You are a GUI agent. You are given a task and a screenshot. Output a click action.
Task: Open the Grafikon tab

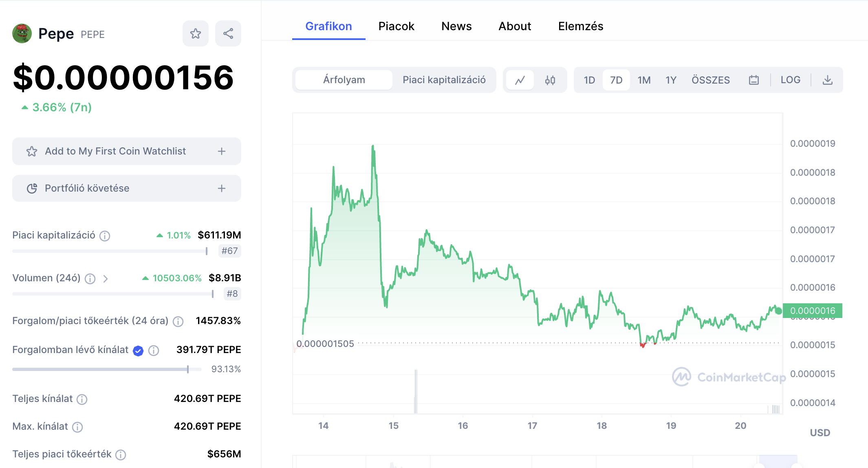point(328,26)
